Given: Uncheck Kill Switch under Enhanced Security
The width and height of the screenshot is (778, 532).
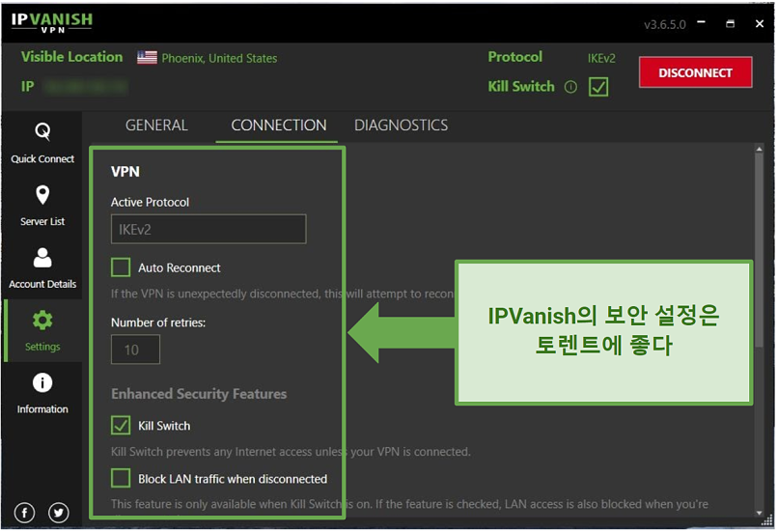Looking at the screenshot, I should 121,425.
